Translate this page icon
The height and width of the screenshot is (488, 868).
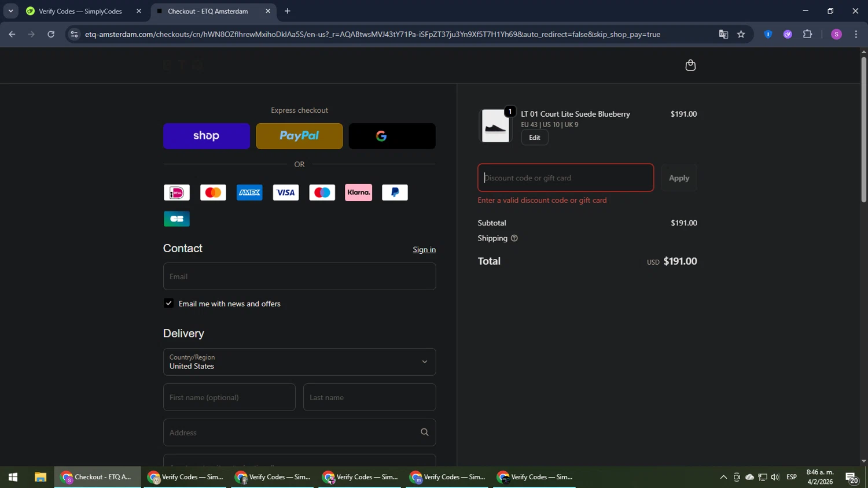[x=723, y=34]
